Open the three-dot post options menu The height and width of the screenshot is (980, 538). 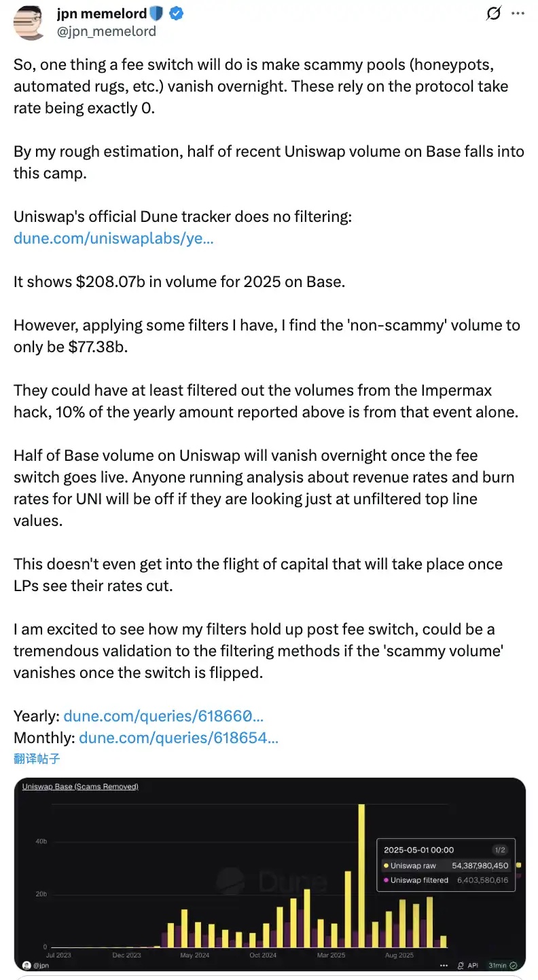tap(518, 14)
